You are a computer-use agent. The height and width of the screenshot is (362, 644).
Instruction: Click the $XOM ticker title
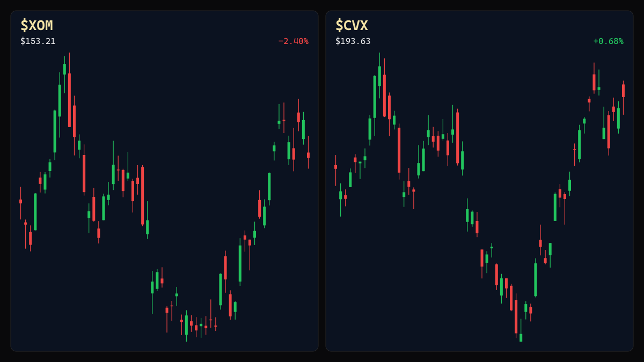pyautogui.click(x=36, y=25)
